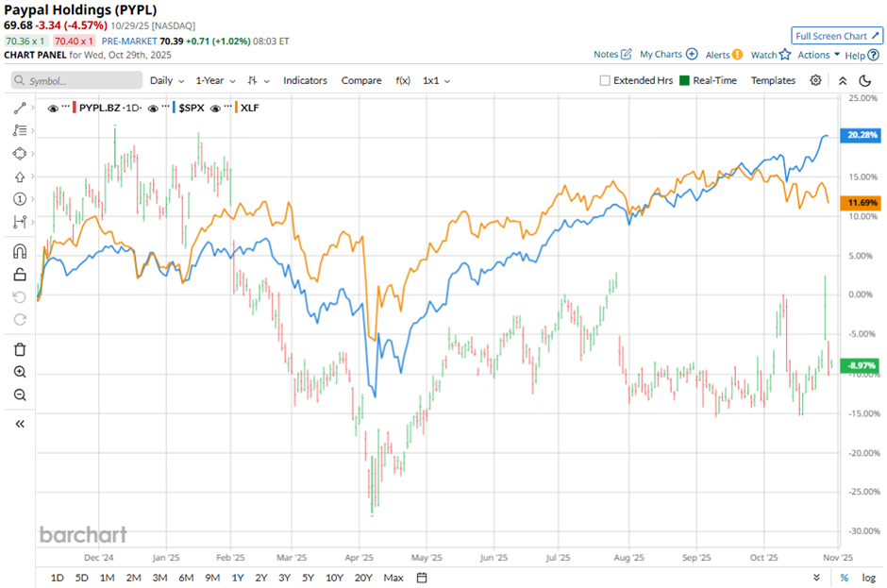The width and height of the screenshot is (887, 588).
Task: Open the Daily frequency dropdown
Action: click(x=166, y=81)
